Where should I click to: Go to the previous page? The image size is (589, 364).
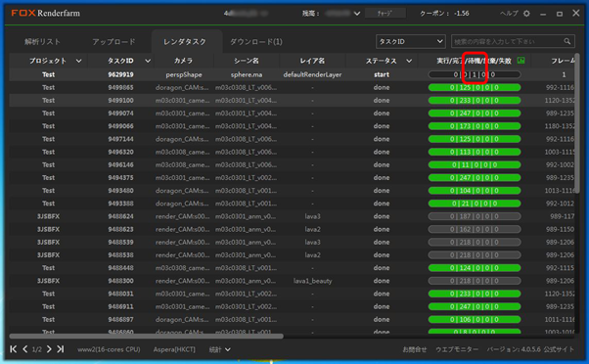pyautogui.click(x=24, y=349)
